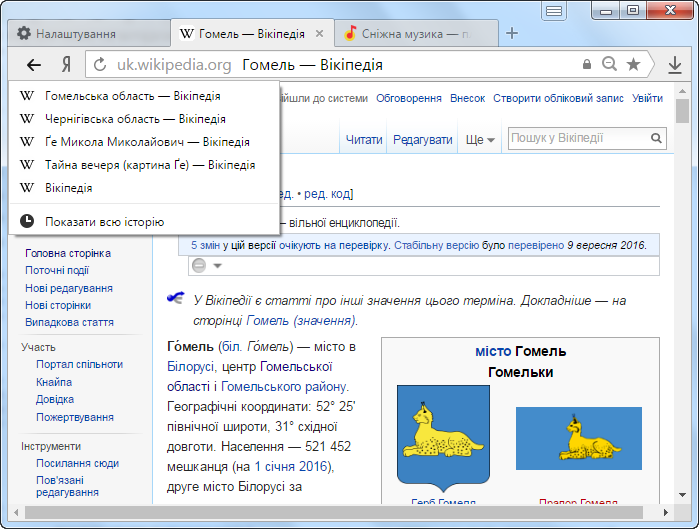Open the Білорусі link
The width and height of the screenshot is (699, 529).
click(x=190, y=367)
